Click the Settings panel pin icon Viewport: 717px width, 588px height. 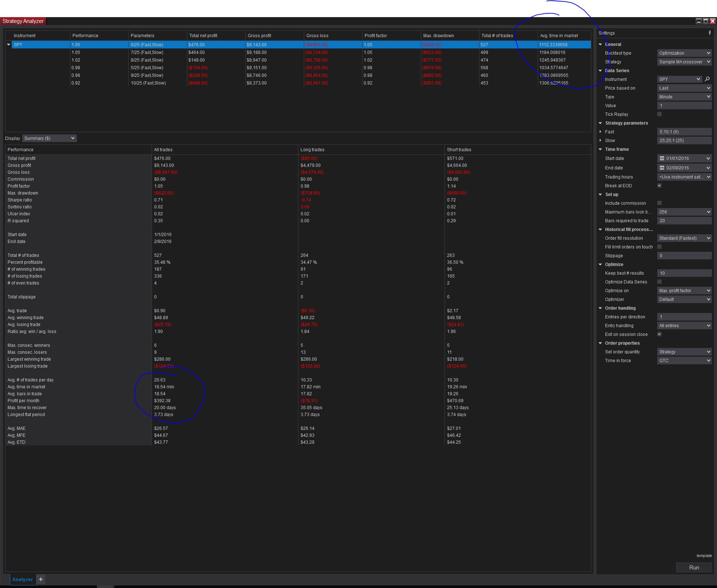click(709, 33)
